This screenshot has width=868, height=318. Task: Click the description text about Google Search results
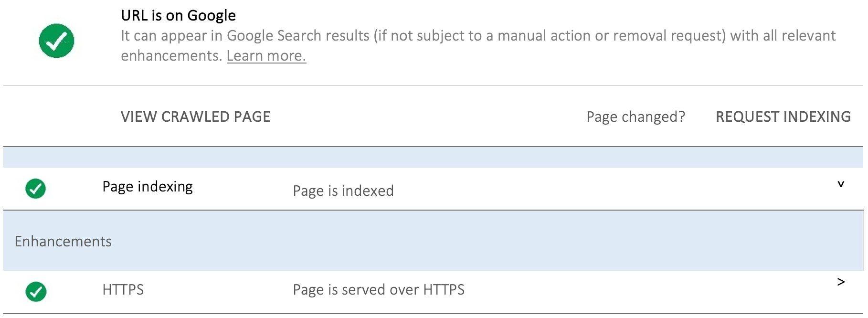click(x=478, y=45)
